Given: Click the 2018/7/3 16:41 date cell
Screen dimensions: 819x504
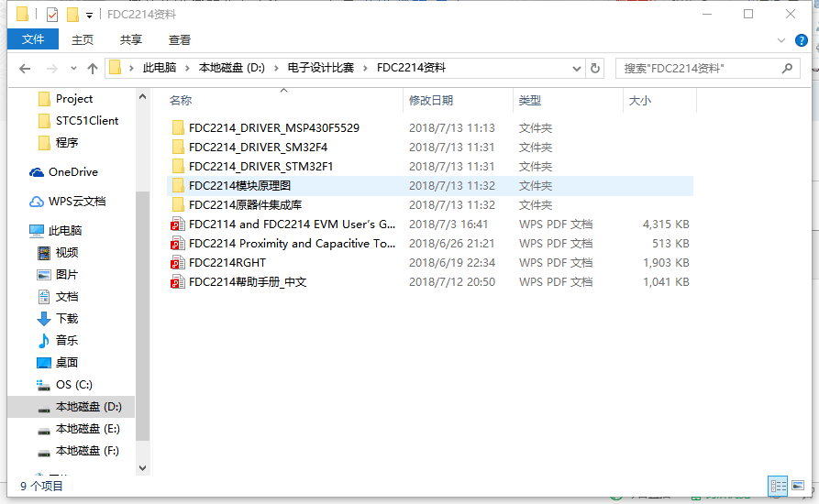Looking at the screenshot, I should coord(448,225).
